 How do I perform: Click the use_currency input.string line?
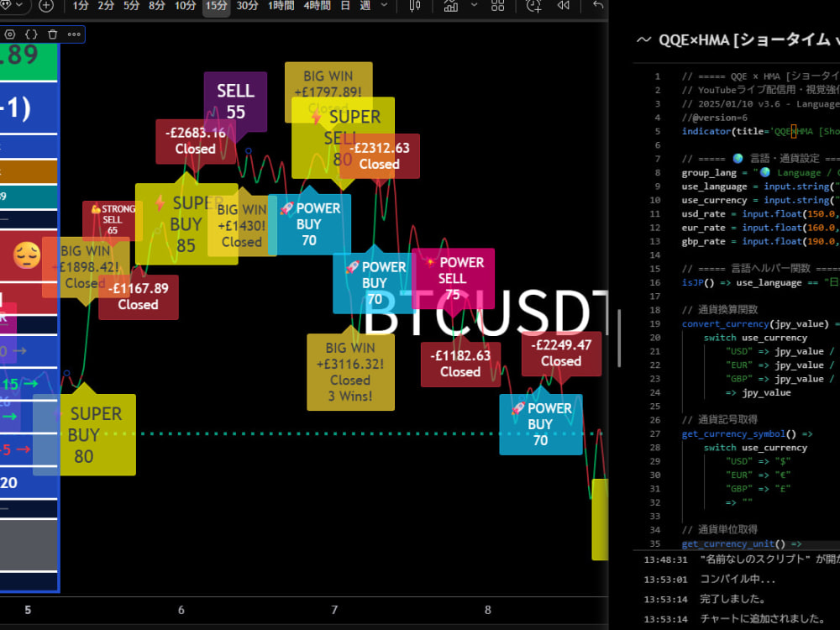761,201
